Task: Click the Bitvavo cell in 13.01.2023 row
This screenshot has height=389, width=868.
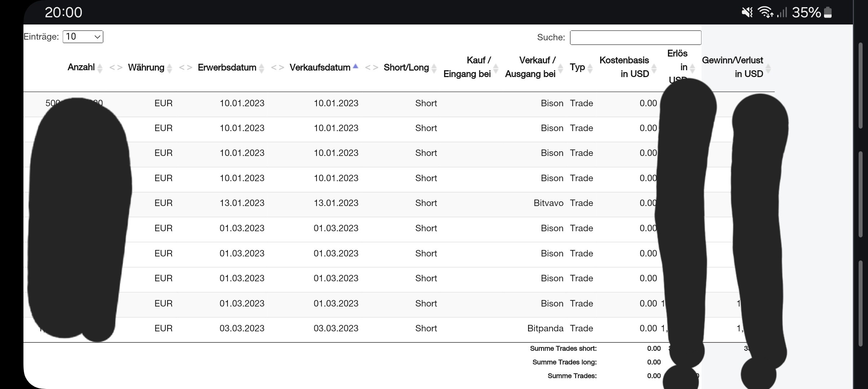Action: (x=548, y=203)
